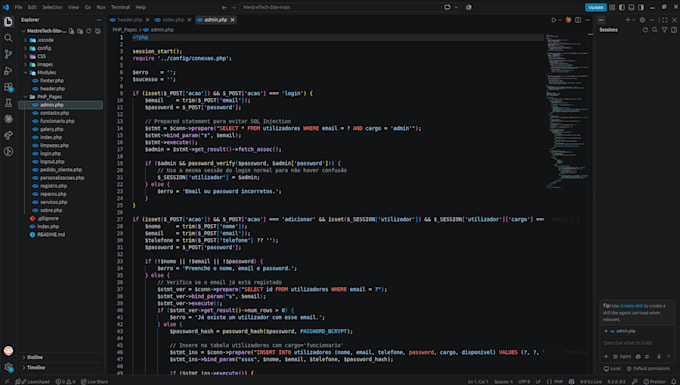Click New File icon in Explorer header
680x385 pixels.
click(x=72, y=31)
